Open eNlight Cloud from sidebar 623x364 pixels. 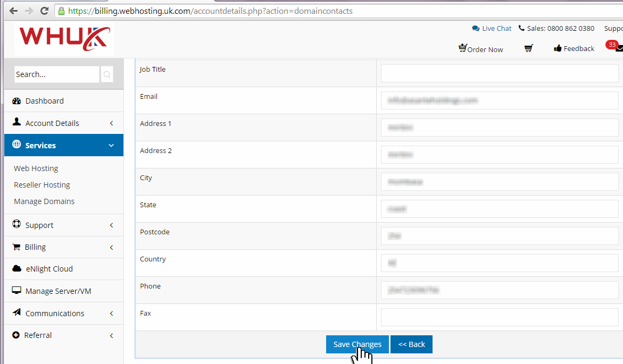[x=49, y=269]
